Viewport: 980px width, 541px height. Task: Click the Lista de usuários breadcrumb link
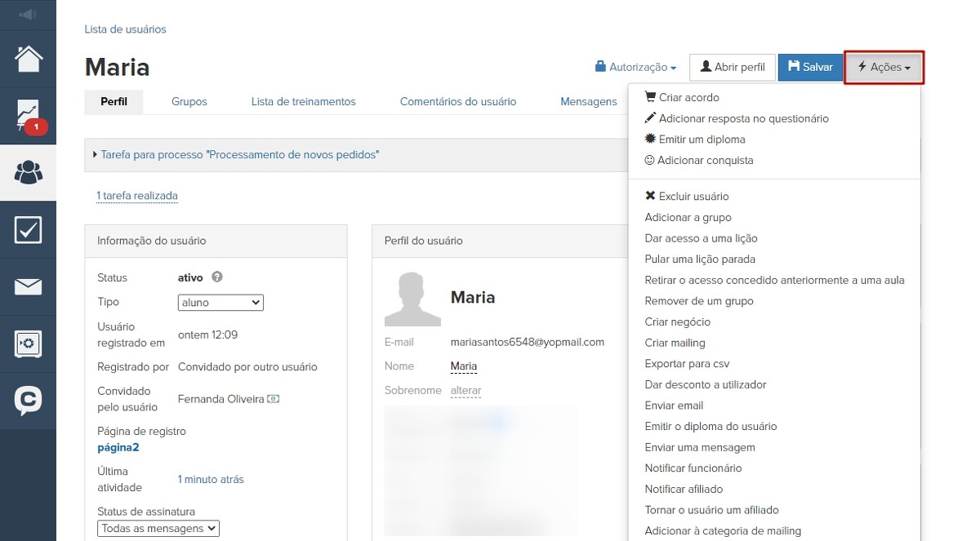point(125,29)
